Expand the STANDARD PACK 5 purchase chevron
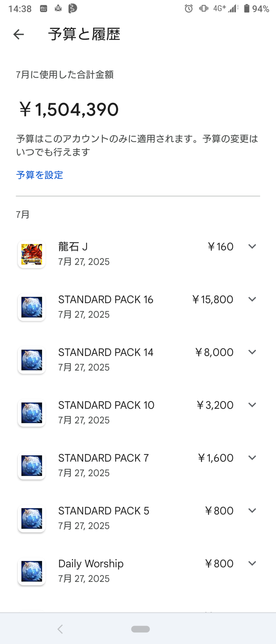Image resolution: width=276 pixels, height=644 pixels. coord(252,511)
